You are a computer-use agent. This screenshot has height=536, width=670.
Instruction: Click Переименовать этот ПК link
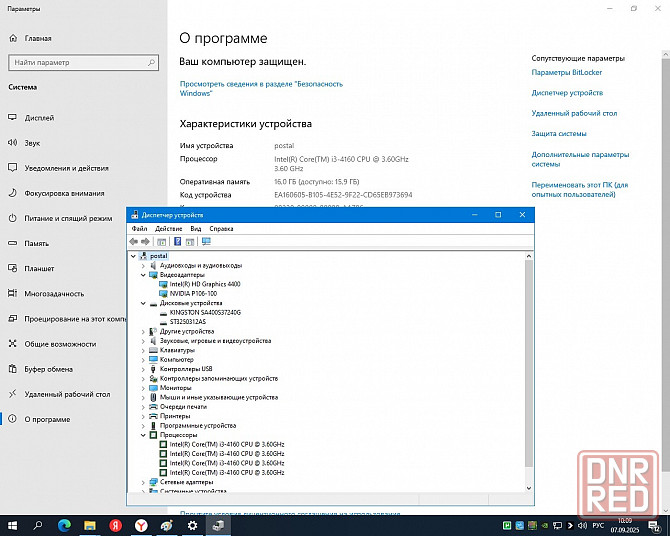click(580, 190)
